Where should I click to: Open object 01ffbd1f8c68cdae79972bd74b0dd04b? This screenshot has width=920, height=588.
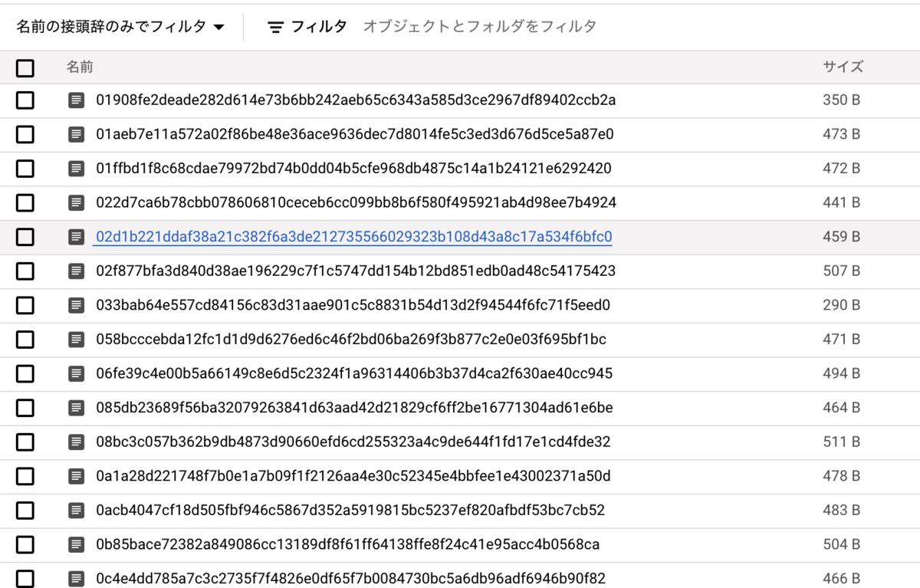(x=353, y=169)
